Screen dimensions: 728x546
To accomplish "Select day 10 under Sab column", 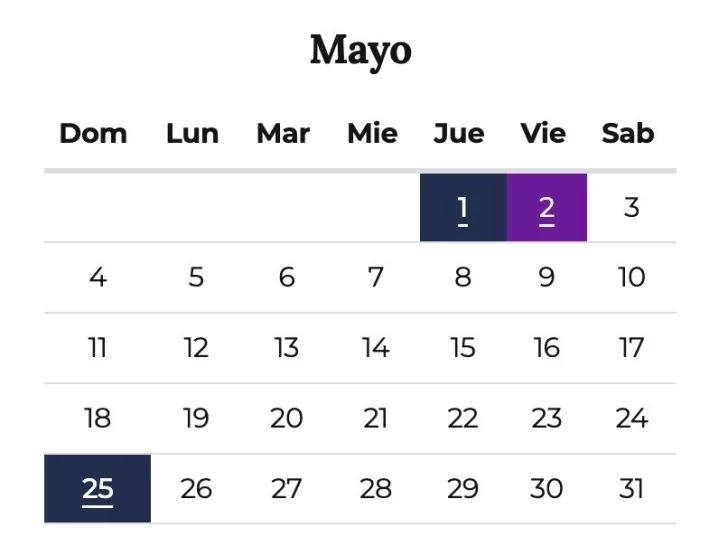I will (x=631, y=277).
